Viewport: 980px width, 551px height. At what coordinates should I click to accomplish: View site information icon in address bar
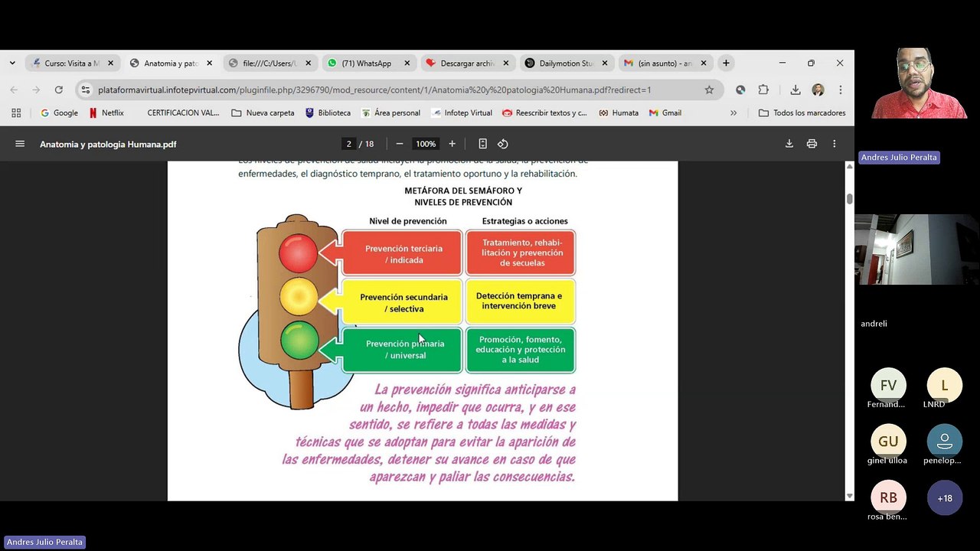coord(86,90)
